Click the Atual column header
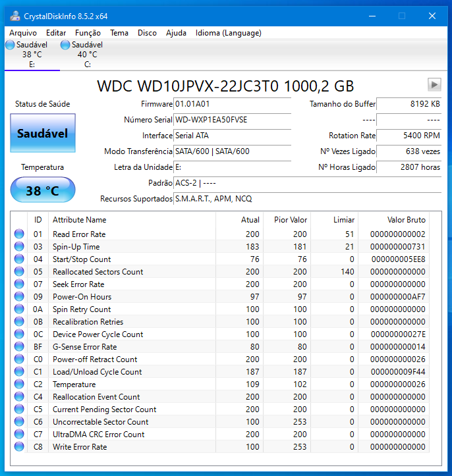Screen dimensions: 452x476 click(240, 220)
